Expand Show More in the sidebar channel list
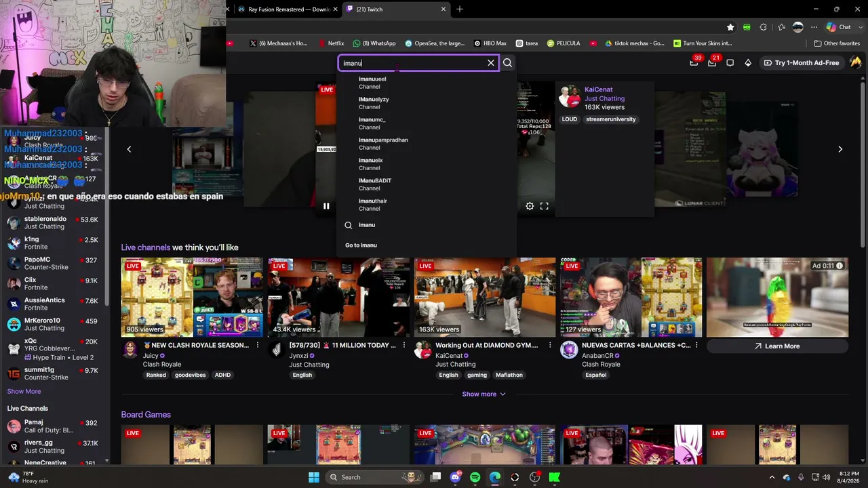This screenshot has height=488, width=868. click(24, 392)
